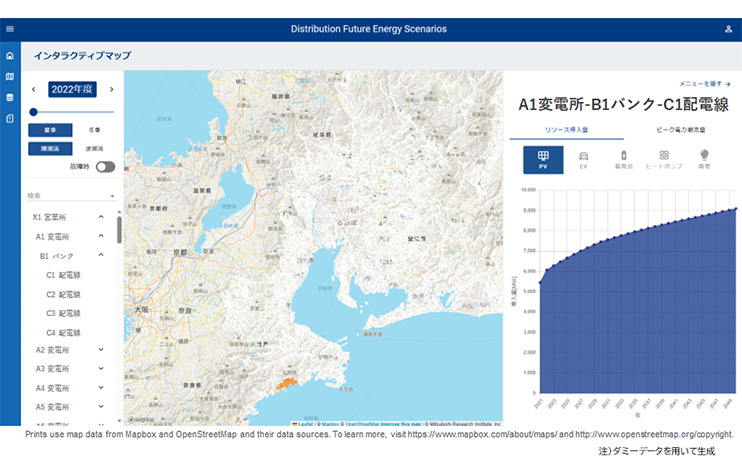
Task: Go to previous fiscal year arrow
Action: 34,89
